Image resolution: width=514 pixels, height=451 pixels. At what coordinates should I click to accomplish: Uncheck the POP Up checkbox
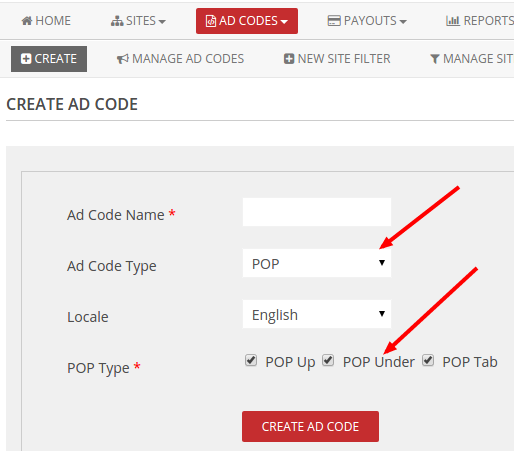[251, 360]
